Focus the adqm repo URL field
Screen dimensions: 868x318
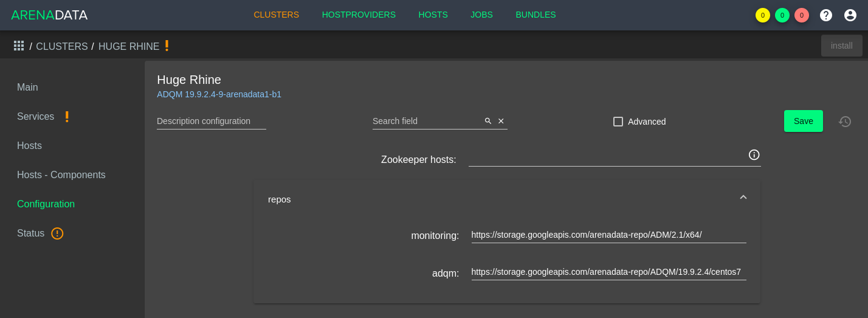[x=609, y=272]
